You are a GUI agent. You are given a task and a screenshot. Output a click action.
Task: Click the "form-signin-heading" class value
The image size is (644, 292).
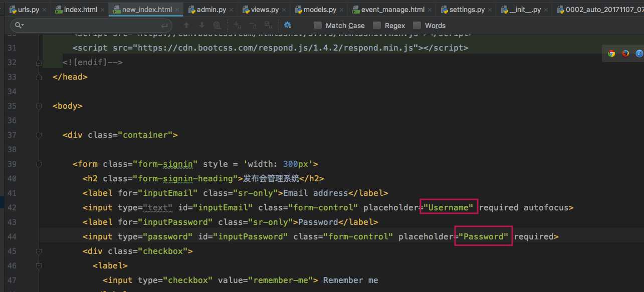(185, 178)
